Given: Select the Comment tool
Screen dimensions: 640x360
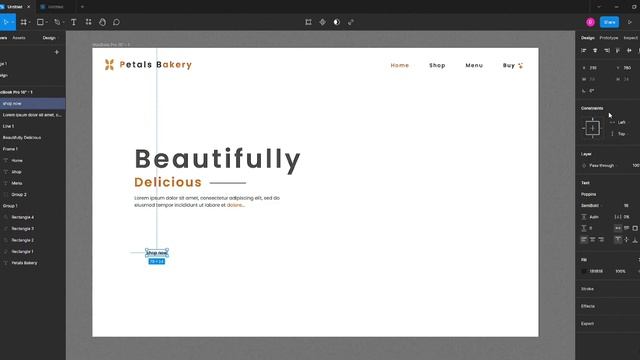Looking at the screenshot, I should point(116,22).
